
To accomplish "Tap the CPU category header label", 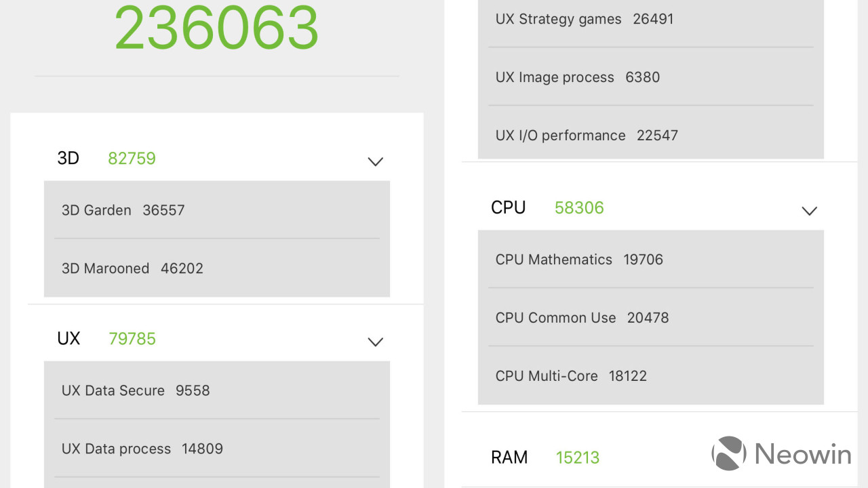I will 508,207.
